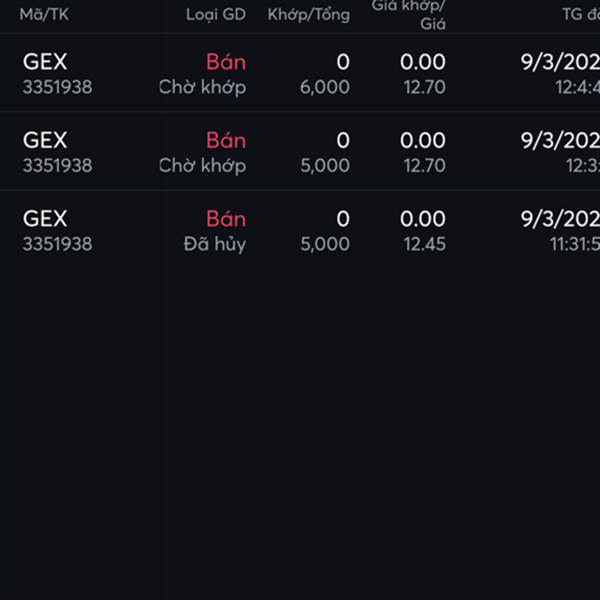
Task: Select the TG column header
Action: [x=581, y=15]
